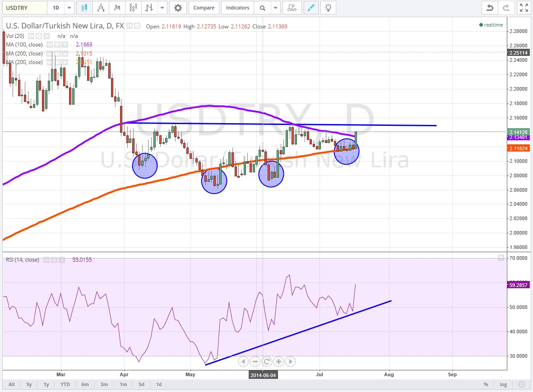Hide the MA (100, close) indicator

pos(51,45)
